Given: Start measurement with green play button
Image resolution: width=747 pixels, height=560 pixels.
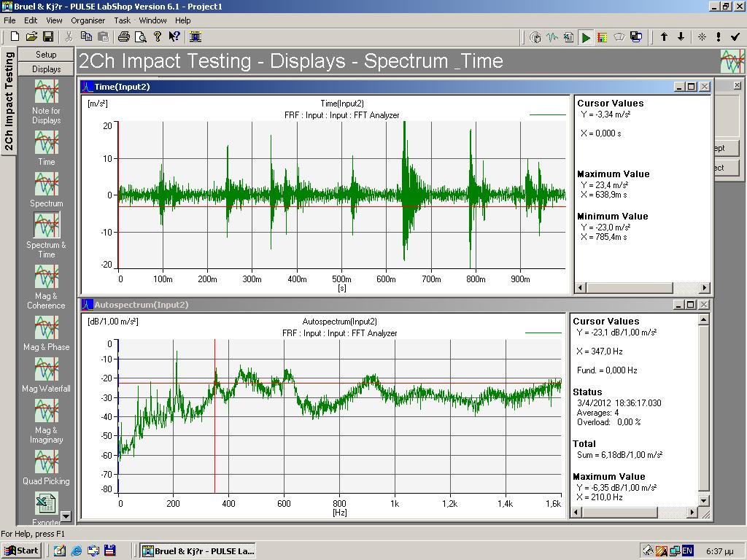Looking at the screenshot, I should click(586, 37).
